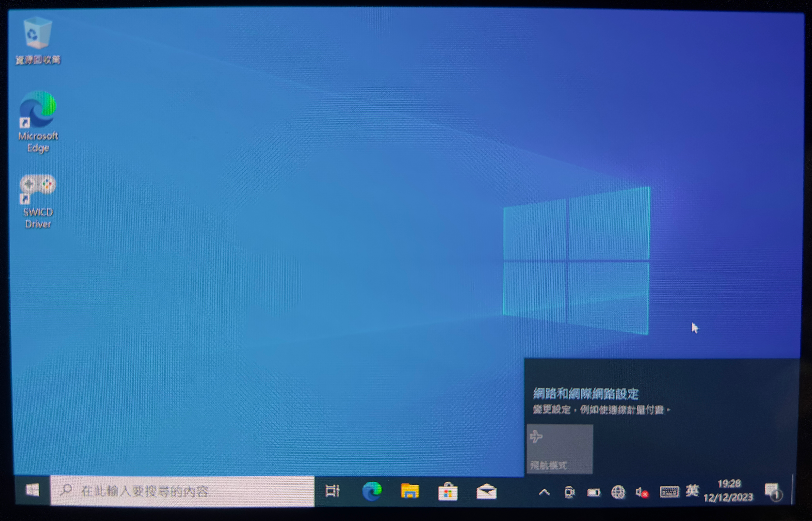Expand the hidden system tray icons

click(x=544, y=492)
